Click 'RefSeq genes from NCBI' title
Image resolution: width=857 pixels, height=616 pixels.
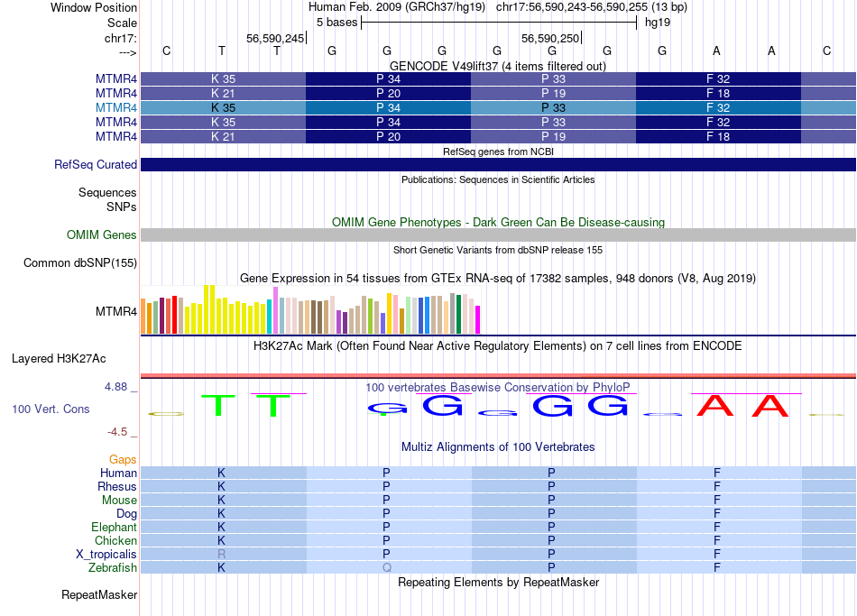(x=498, y=152)
